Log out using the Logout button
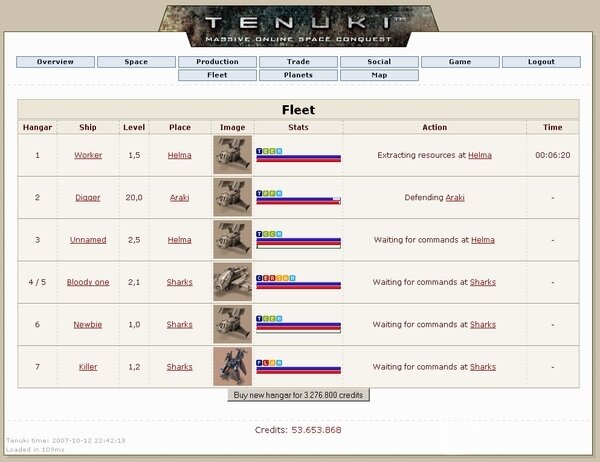Screen dimensions: 600x462 pos(541,62)
